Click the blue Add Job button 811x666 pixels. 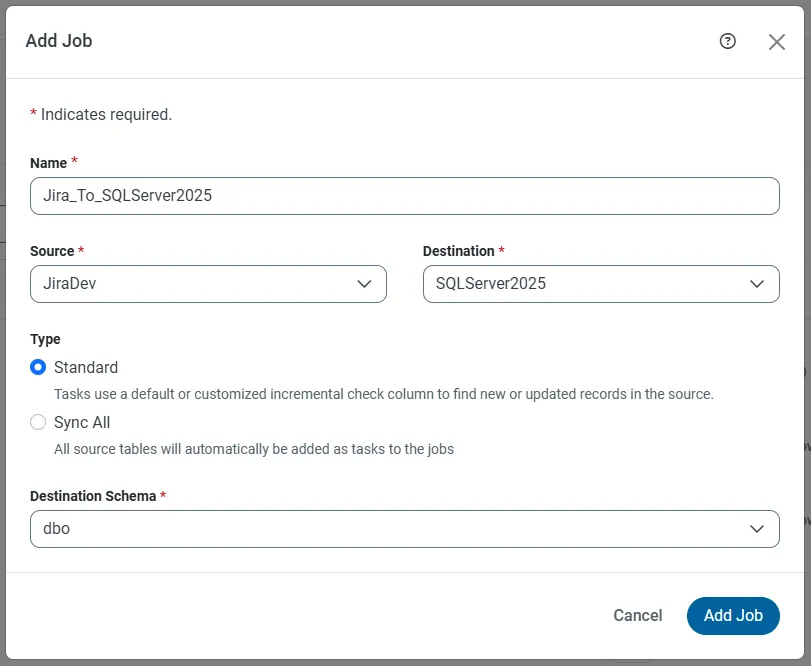[733, 615]
